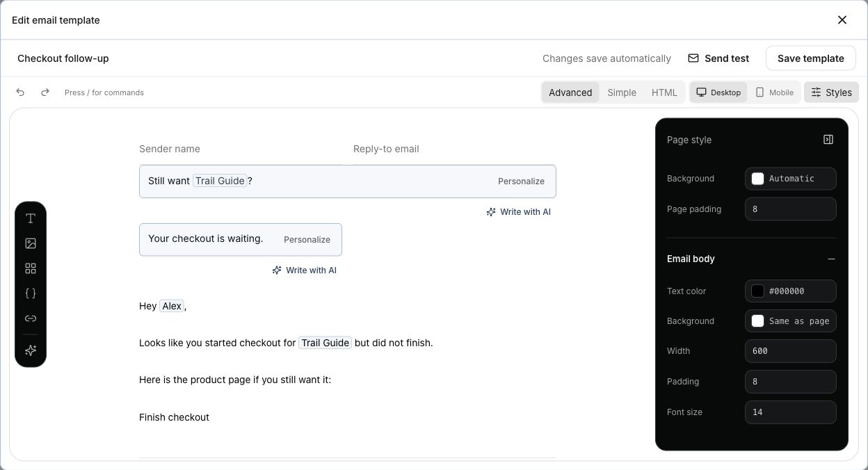Click Save template button
The width and height of the screenshot is (868, 470).
point(810,58)
